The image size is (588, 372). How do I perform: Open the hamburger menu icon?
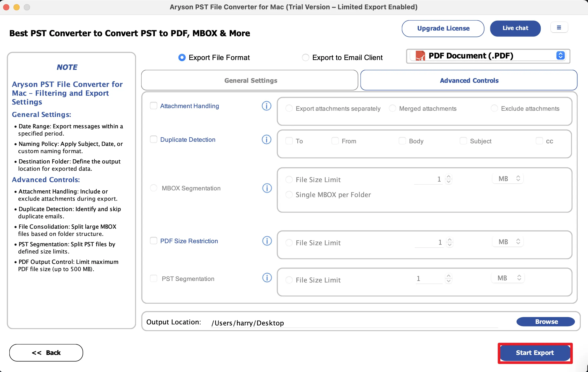coord(559,28)
